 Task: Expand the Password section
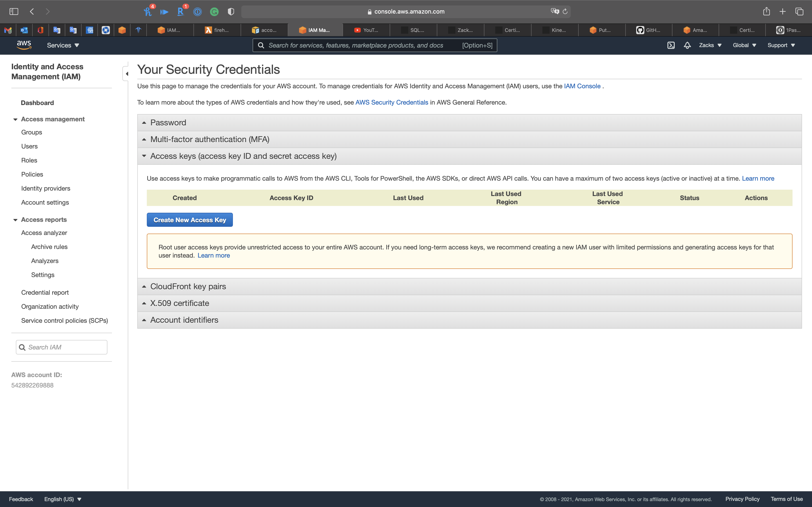pos(168,122)
